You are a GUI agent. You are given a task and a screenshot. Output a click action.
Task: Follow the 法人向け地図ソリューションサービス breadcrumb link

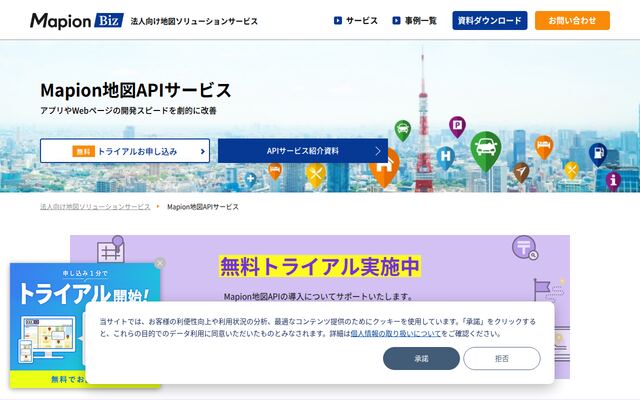[x=95, y=207]
